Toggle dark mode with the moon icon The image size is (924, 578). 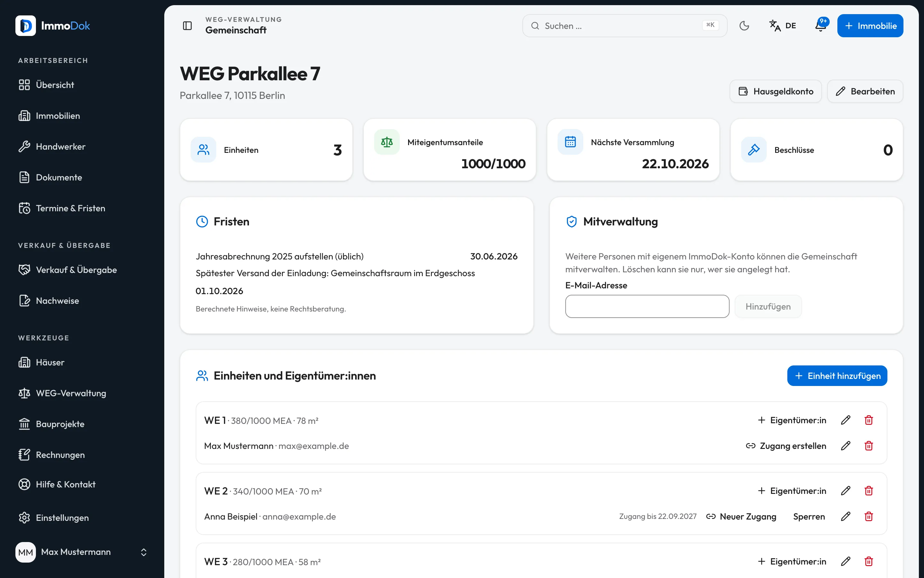tap(744, 26)
